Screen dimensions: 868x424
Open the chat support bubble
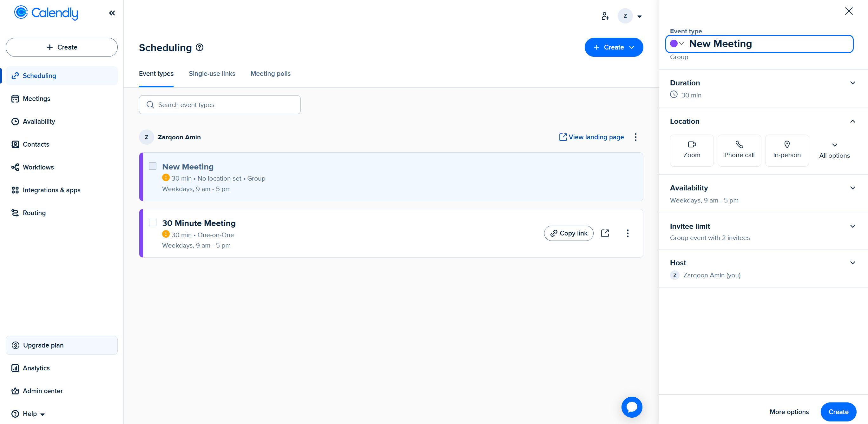click(x=632, y=407)
